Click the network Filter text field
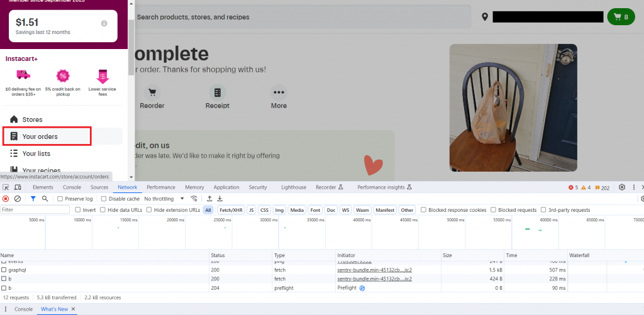Image resolution: width=644 pixels, height=315 pixels. coord(35,210)
